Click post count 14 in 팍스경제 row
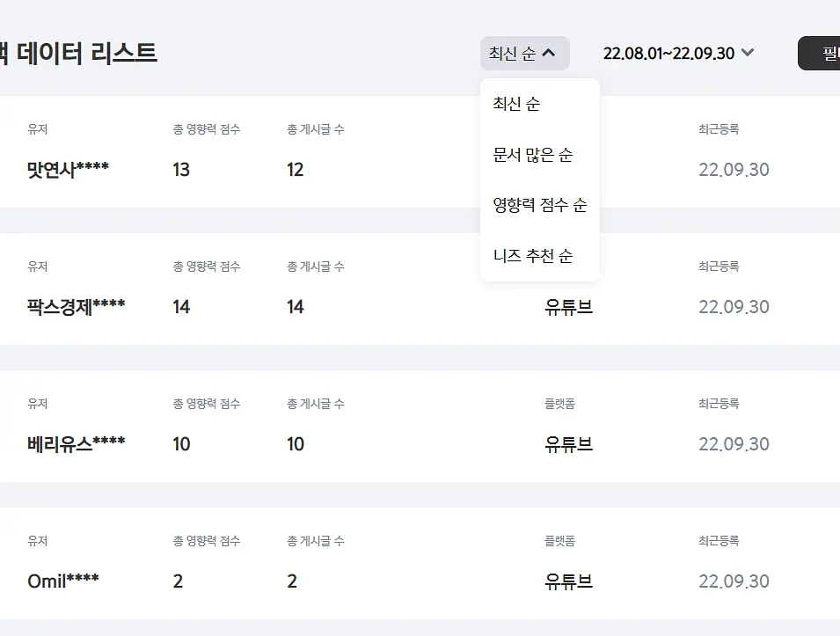The width and height of the screenshot is (840, 636). [x=296, y=306]
